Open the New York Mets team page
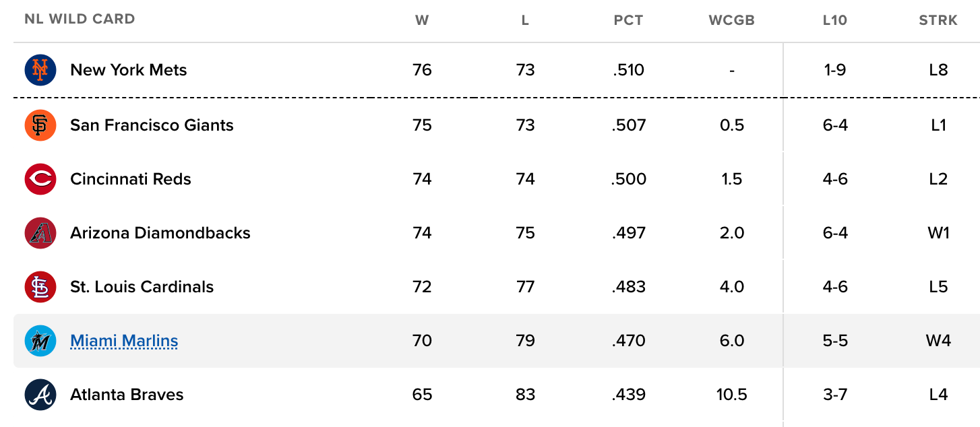The image size is (980, 427). coord(128,70)
